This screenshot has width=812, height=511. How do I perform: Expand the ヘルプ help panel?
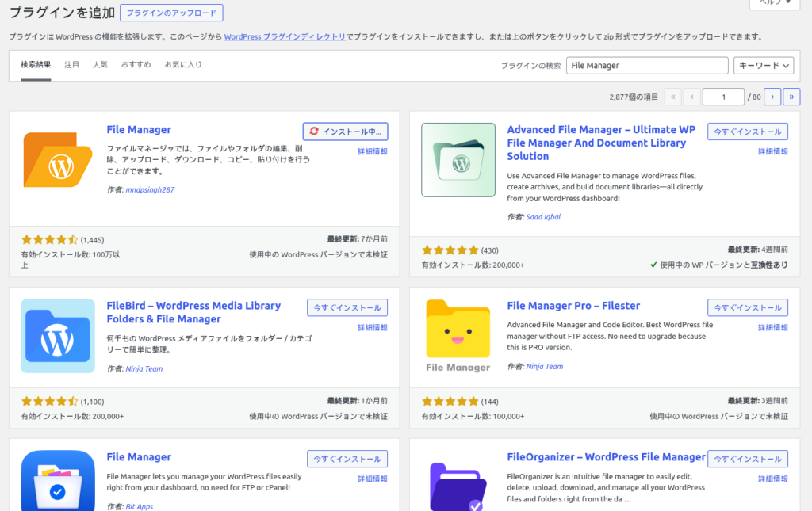coord(774,3)
